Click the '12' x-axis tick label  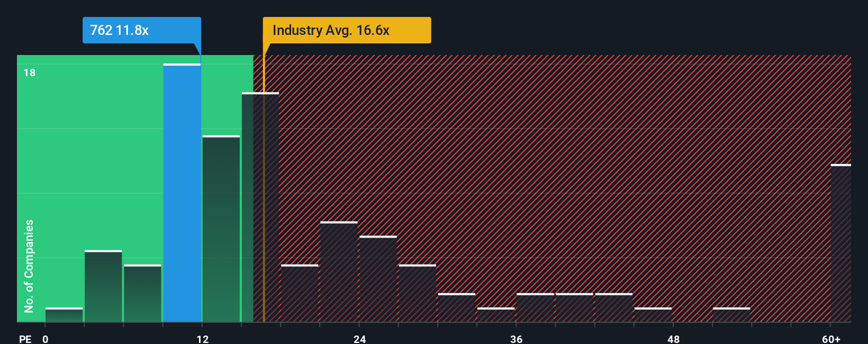(203, 339)
